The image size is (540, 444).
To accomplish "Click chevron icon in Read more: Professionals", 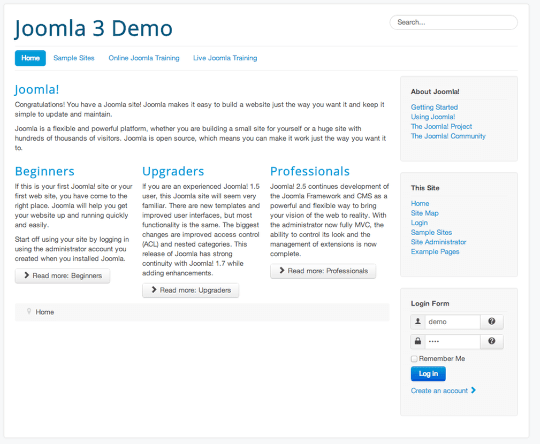I will (x=282, y=270).
